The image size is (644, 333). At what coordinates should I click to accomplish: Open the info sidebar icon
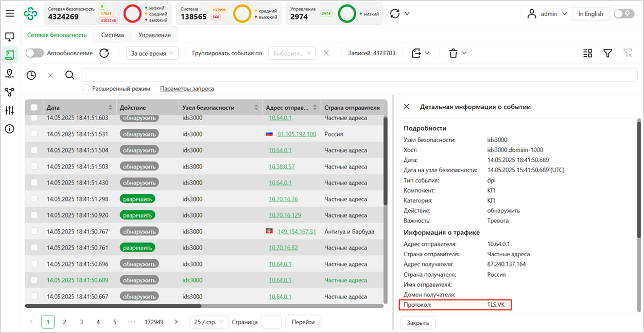(x=9, y=129)
